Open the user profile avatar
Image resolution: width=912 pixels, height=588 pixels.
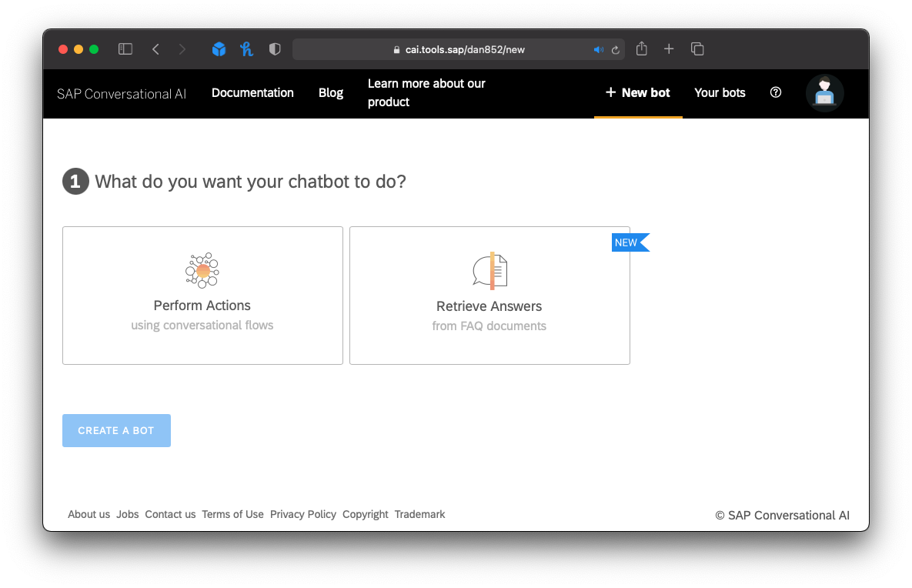[x=824, y=93]
